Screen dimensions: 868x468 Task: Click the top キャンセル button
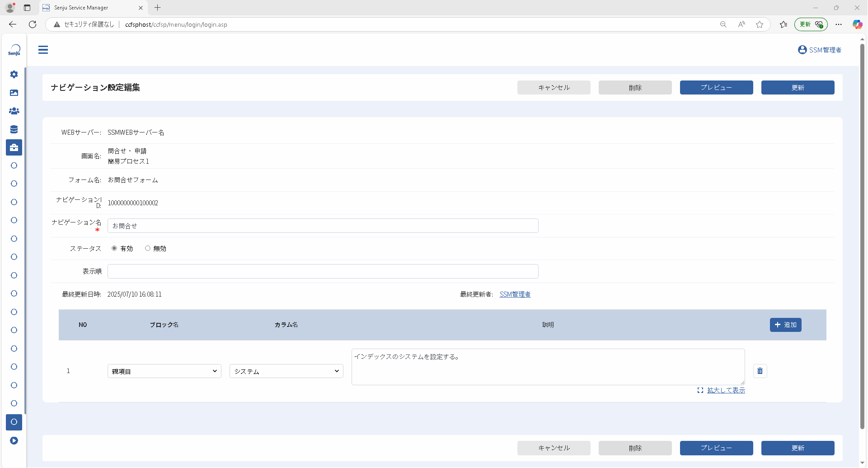coord(554,88)
